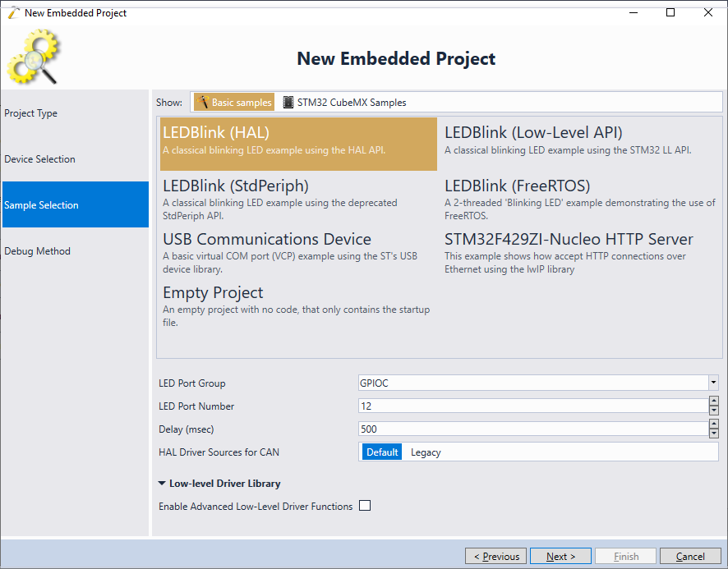Click the "HAL Driver Sources for CAN" label
Viewport: 728px width, 569px height.
(219, 452)
